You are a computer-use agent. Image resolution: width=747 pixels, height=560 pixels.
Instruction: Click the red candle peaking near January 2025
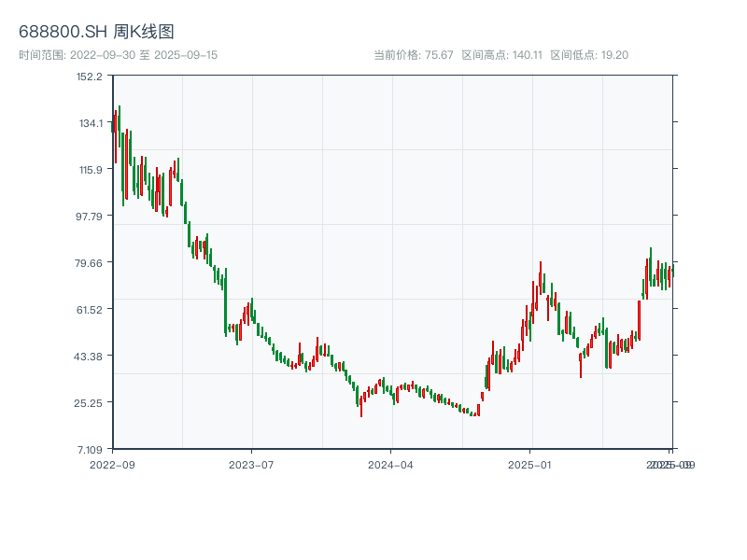(x=541, y=277)
